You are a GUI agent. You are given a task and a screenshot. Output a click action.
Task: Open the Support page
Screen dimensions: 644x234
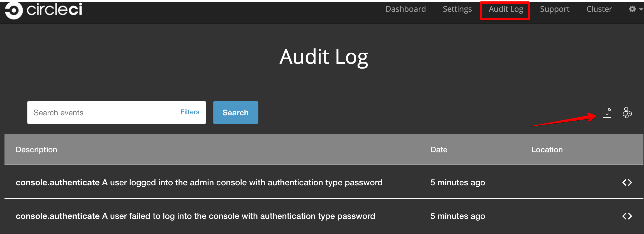[554, 9]
